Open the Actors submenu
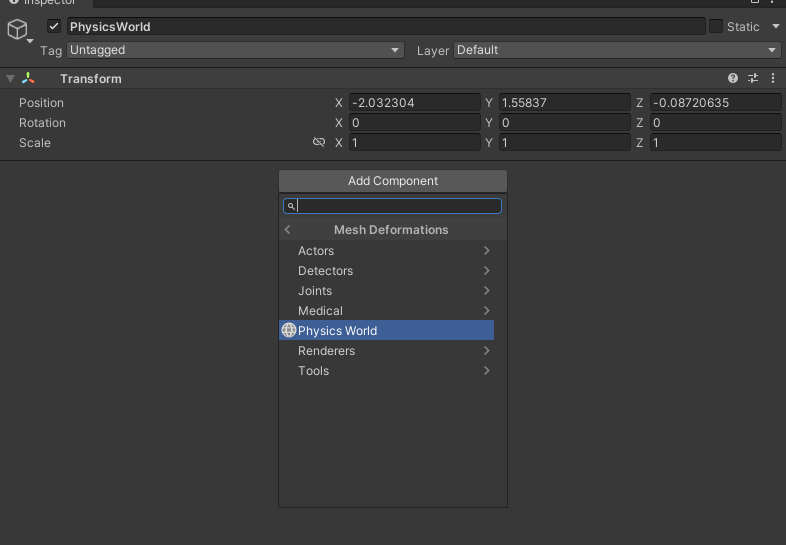The width and height of the screenshot is (786, 545). click(392, 251)
